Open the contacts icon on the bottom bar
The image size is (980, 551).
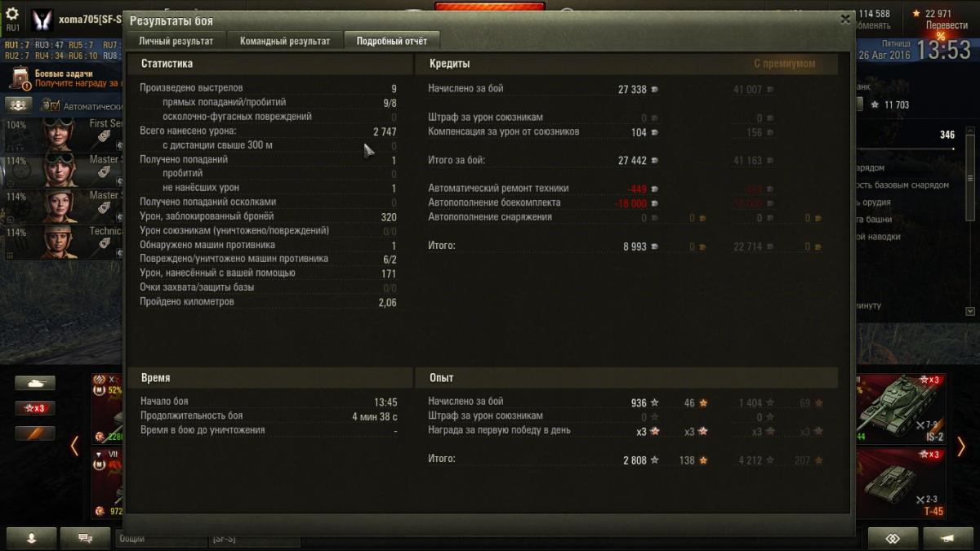point(32,538)
